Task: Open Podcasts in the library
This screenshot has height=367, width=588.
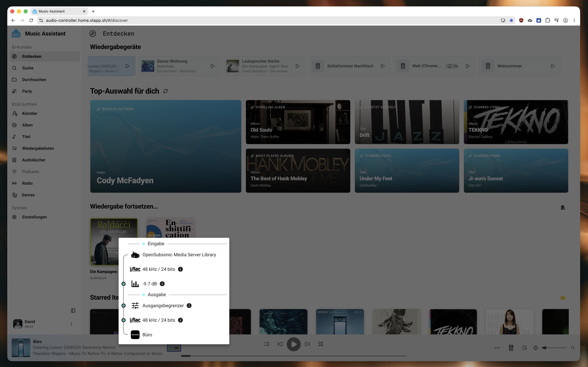Action: 45,172
